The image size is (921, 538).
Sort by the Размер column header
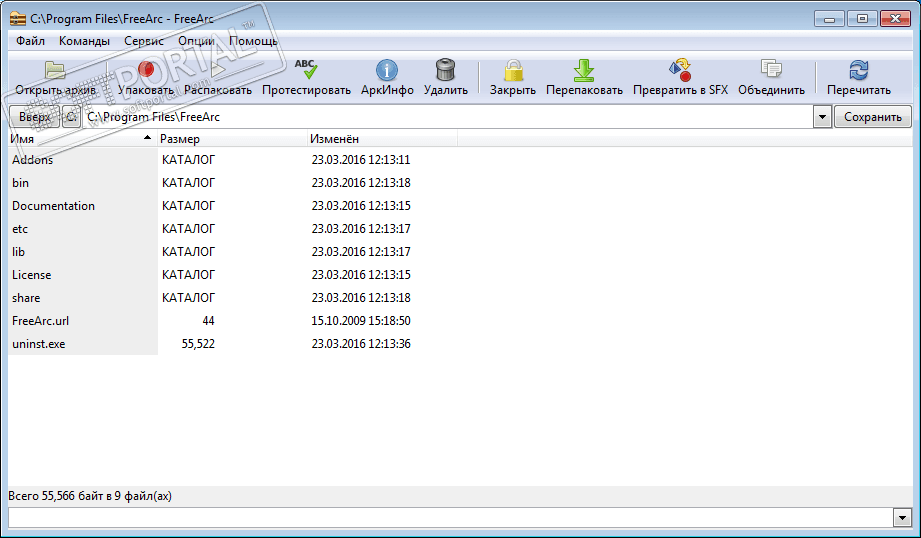coord(233,139)
